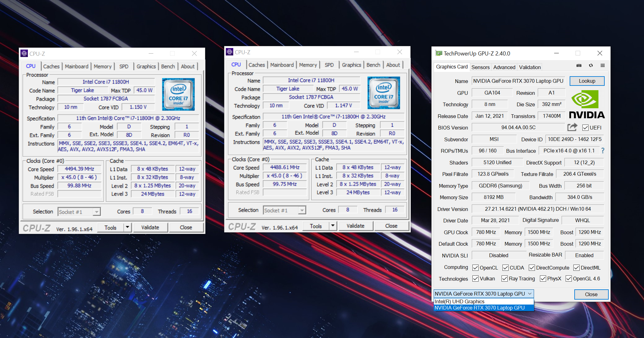This screenshot has width=644, height=338.
Task: Open the GPU selection dropdown in GPU-Z
Action: pyautogui.click(x=484, y=294)
